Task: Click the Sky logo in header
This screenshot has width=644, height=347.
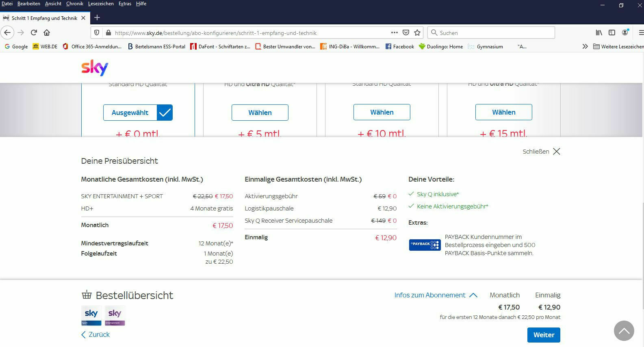Action: (95, 67)
